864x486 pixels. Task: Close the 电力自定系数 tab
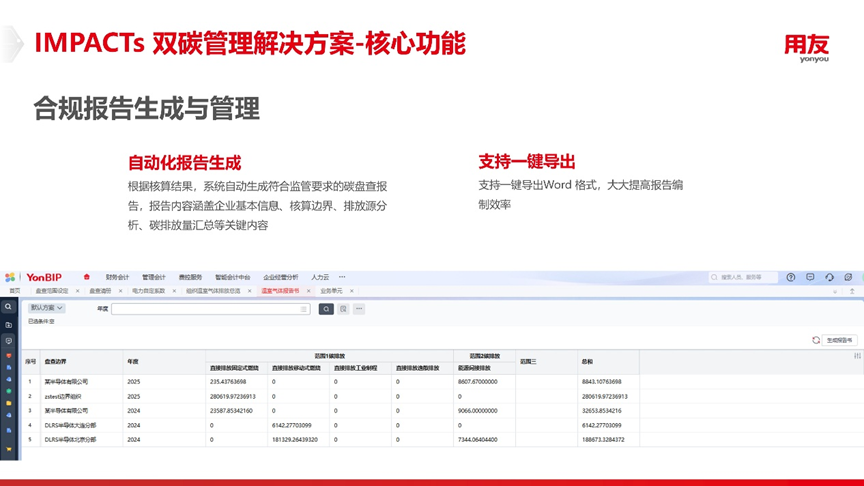pyautogui.click(x=174, y=291)
